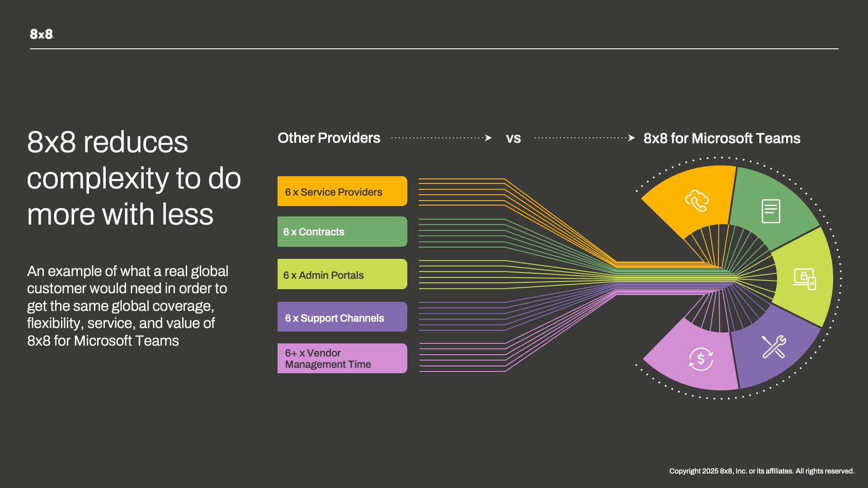Click the locked laptop devices icon
The width and height of the screenshot is (868, 488).
click(x=804, y=279)
